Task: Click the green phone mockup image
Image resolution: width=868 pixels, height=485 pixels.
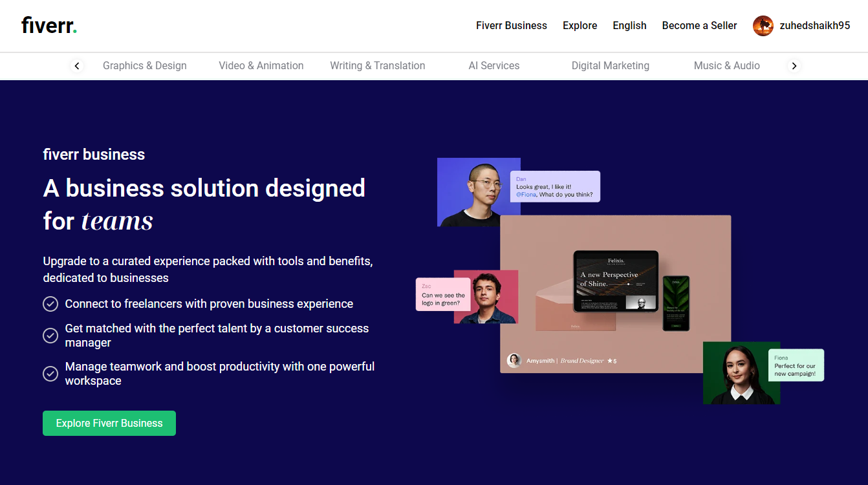Action: pos(676,303)
